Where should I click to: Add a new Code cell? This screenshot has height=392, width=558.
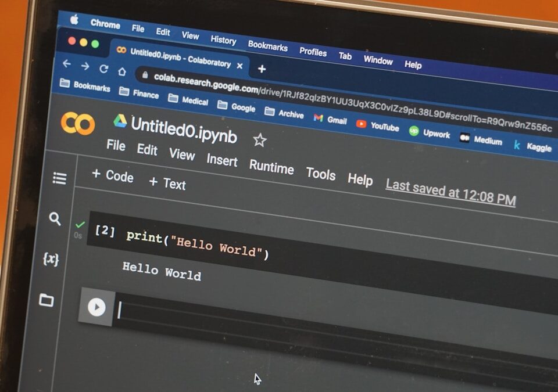[113, 176]
